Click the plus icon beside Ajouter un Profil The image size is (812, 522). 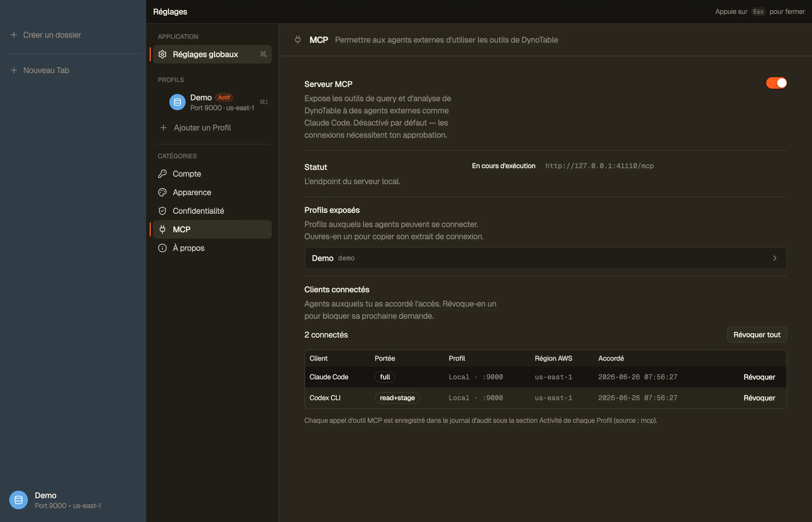163,128
